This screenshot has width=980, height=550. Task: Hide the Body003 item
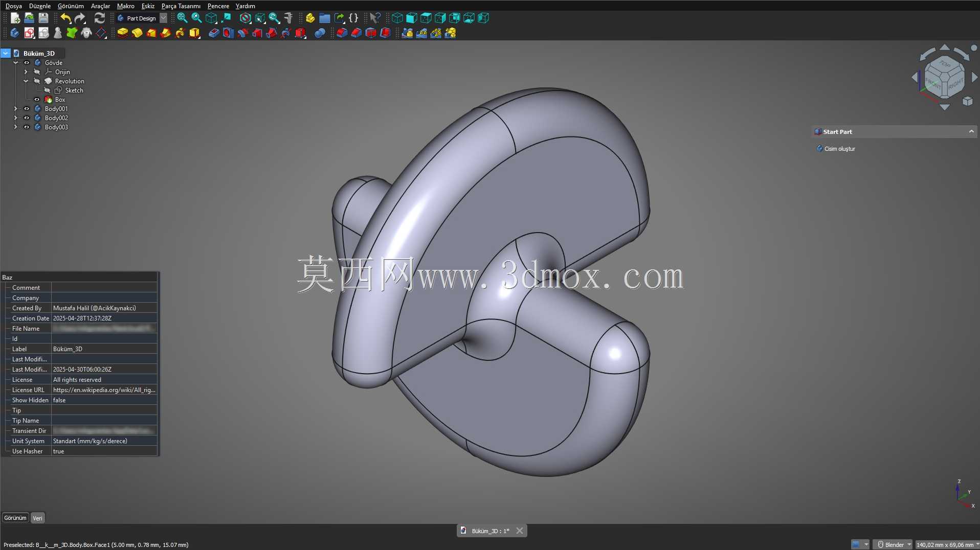pos(27,127)
